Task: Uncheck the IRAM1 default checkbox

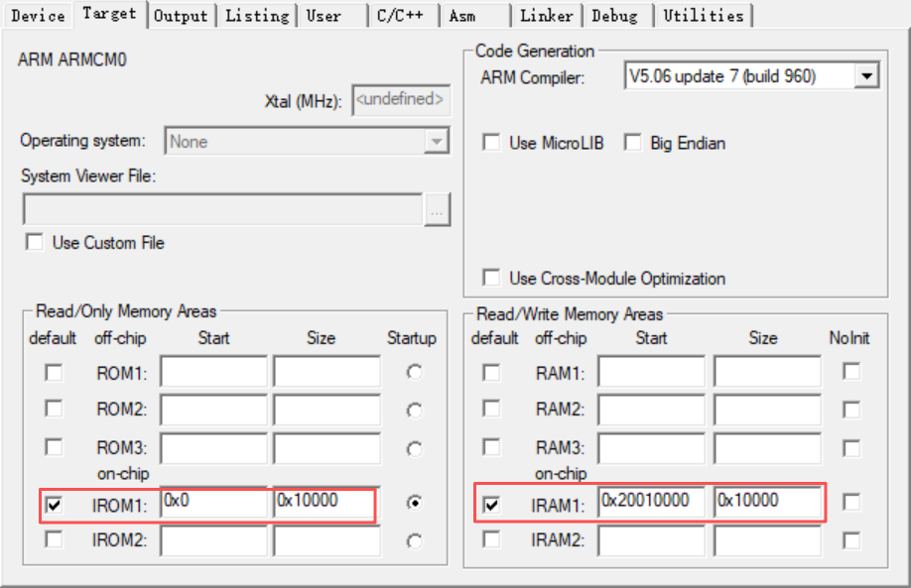Action: tap(491, 505)
